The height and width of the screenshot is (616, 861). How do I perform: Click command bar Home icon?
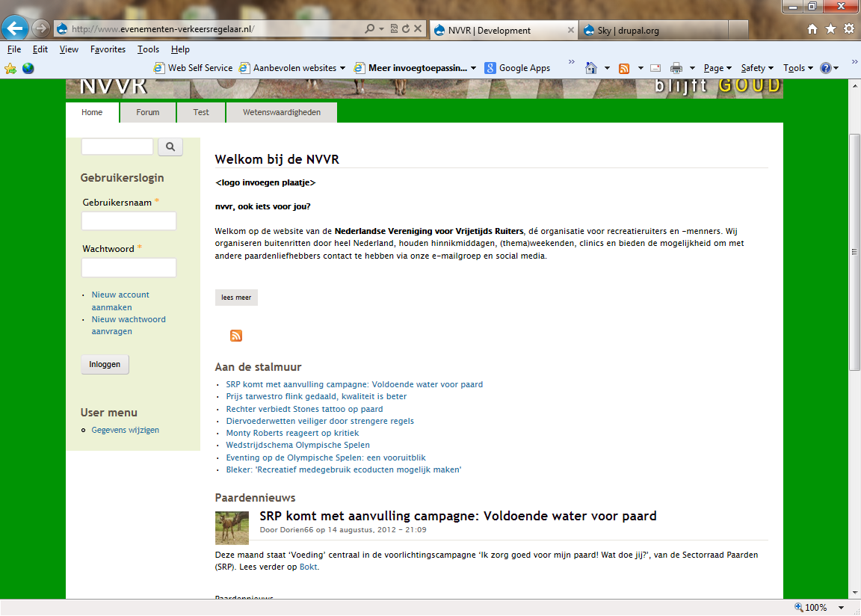pyautogui.click(x=591, y=68)
